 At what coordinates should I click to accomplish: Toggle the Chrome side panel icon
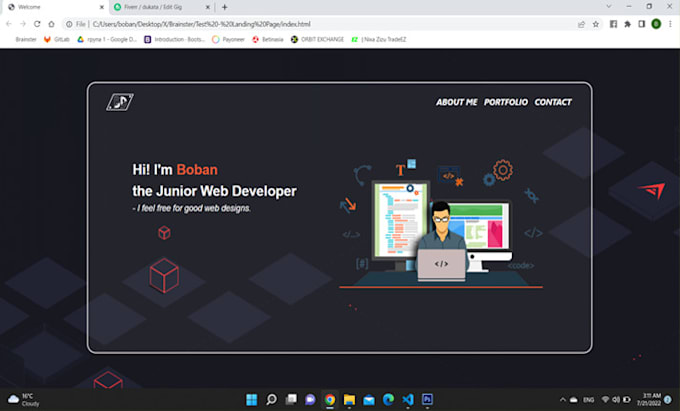642,24
